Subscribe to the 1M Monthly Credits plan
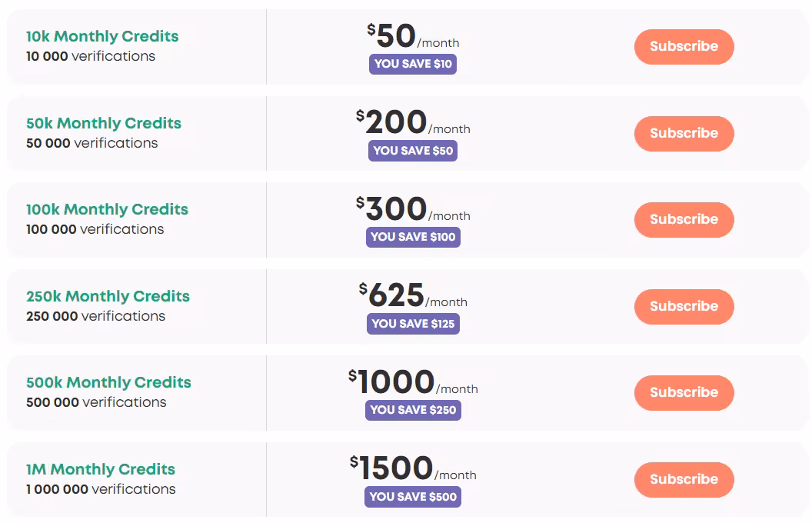The image size is (812, 523). click(684, 480)
